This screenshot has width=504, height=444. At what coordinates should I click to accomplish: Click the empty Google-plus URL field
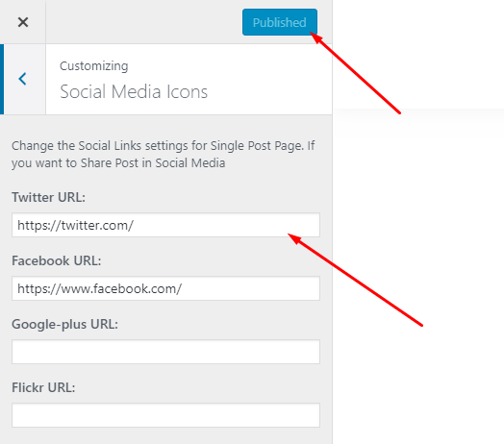tap(165, 352)
